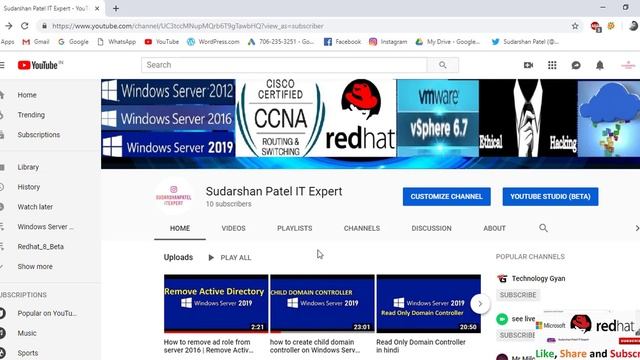Click the channel search magnifier icon

point(543,228)
